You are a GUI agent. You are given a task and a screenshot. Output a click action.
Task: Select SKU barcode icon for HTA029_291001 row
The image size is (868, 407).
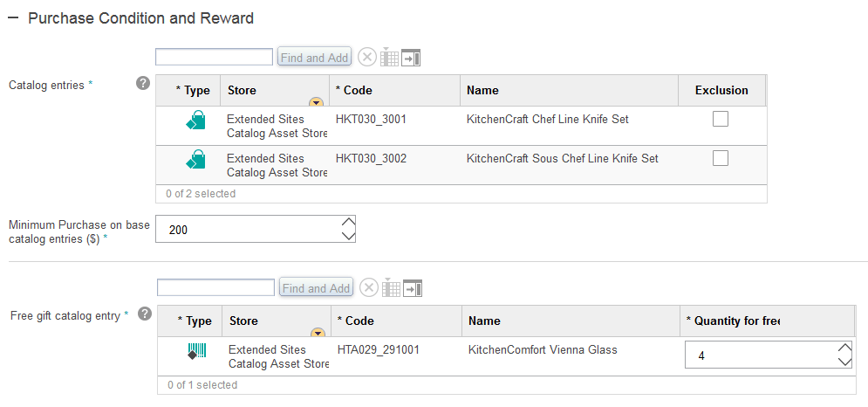197,351
